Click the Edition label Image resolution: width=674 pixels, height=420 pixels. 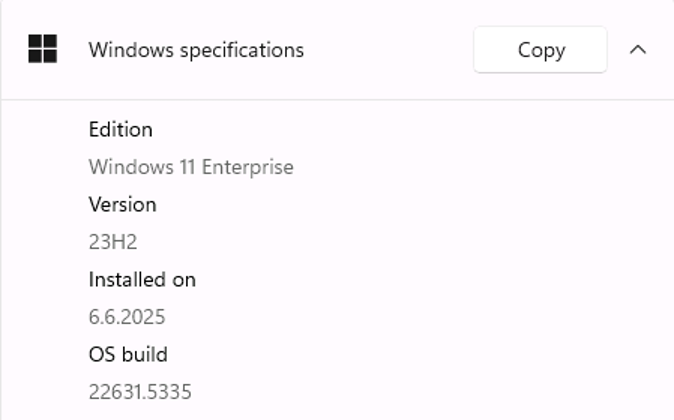121,129
